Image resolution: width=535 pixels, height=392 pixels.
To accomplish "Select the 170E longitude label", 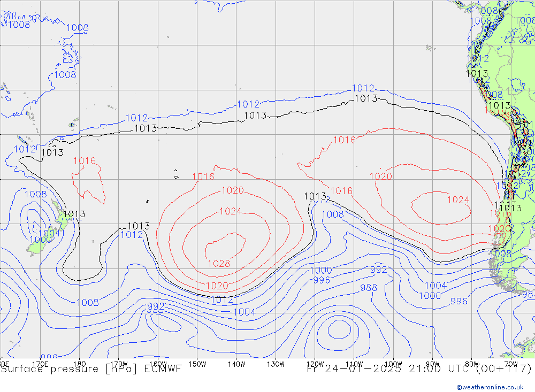I will (40, 364).
